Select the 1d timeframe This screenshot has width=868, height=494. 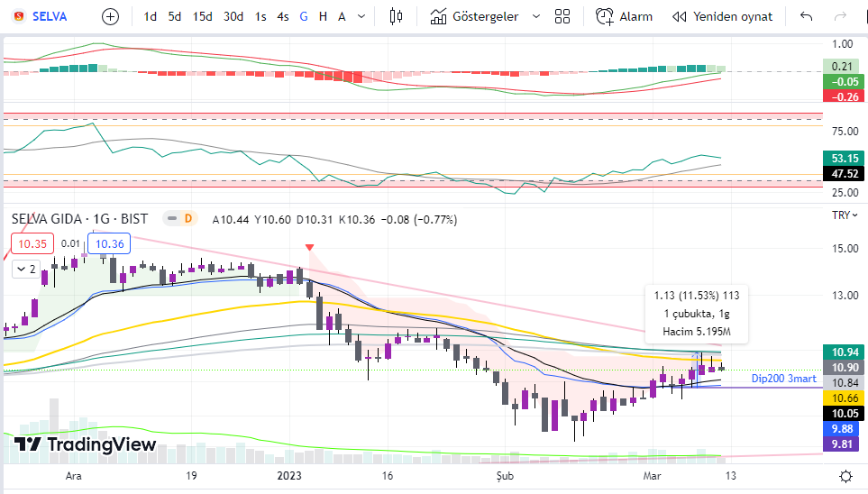coord(150,16)
